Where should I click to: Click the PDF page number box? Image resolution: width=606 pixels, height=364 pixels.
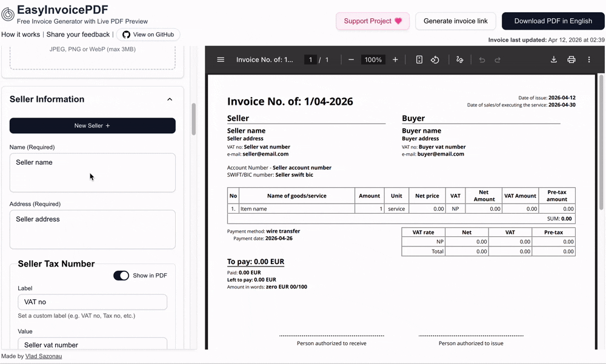[310, 59]
